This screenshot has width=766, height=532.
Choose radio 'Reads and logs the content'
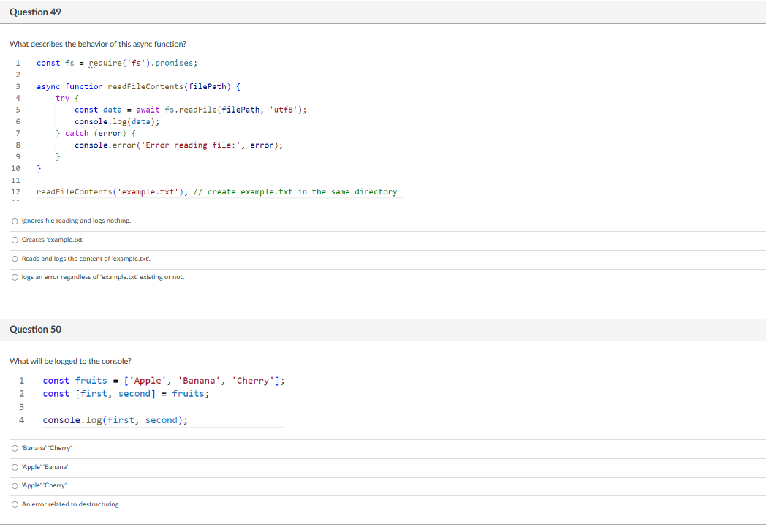15,259
